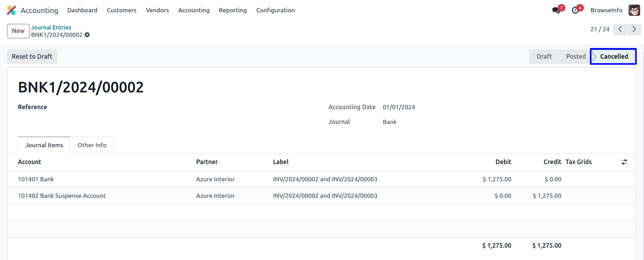
Task: Click the gear icon beside BNK1/2024/00002
Action: 87,35
